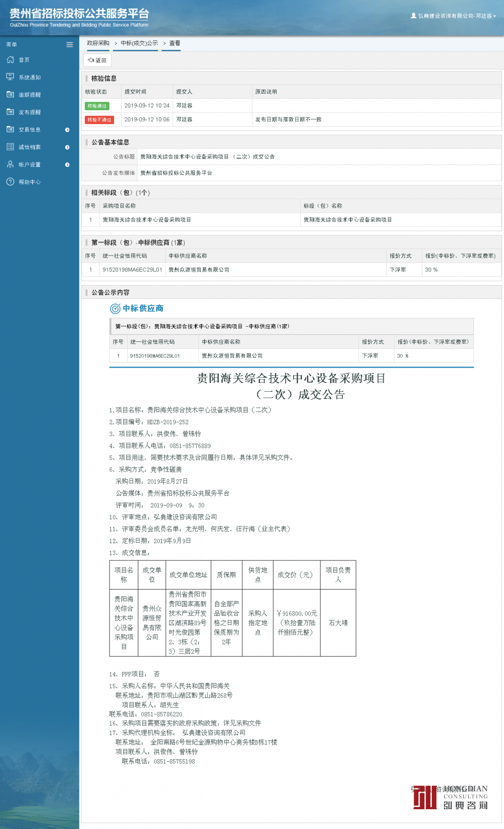
Task: Open 逾期提醒 menu item
Action: [29, 95]
